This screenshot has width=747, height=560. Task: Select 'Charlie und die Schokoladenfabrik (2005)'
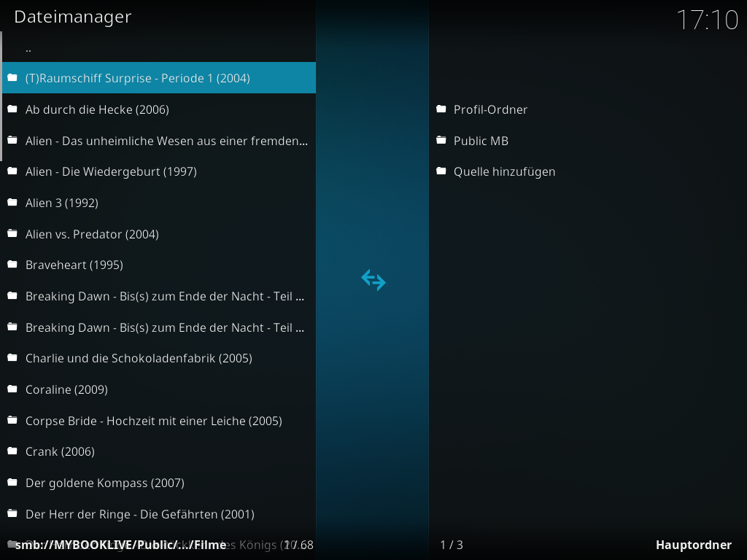pyautogui.click(x=158, y=358)
